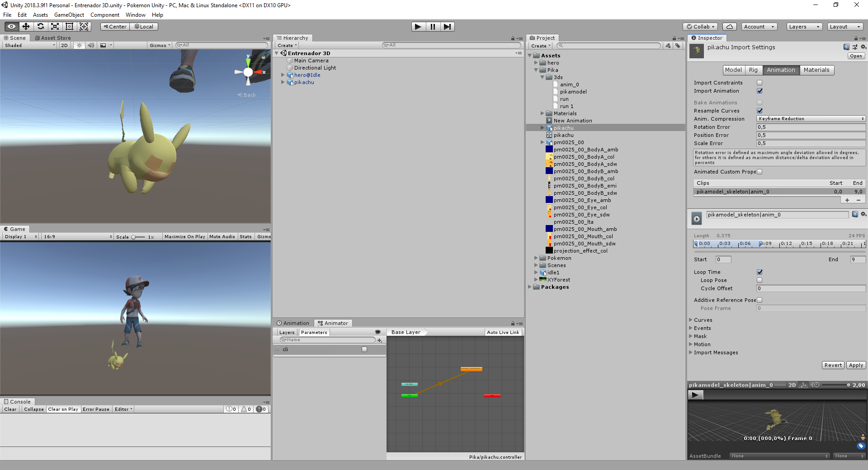Select the Rect tool
This screenshot has height=470, width=868.
(69, 27)
